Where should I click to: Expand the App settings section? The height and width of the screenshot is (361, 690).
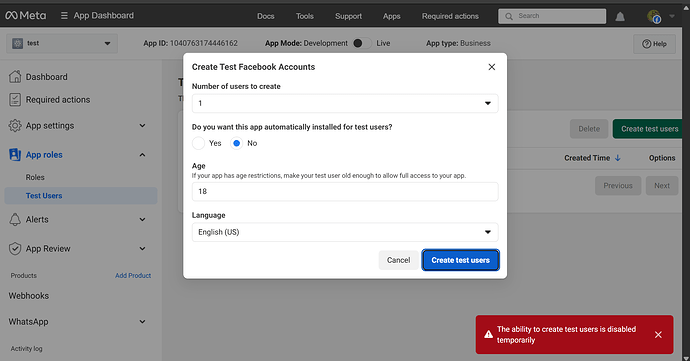(x=142, y=125)
